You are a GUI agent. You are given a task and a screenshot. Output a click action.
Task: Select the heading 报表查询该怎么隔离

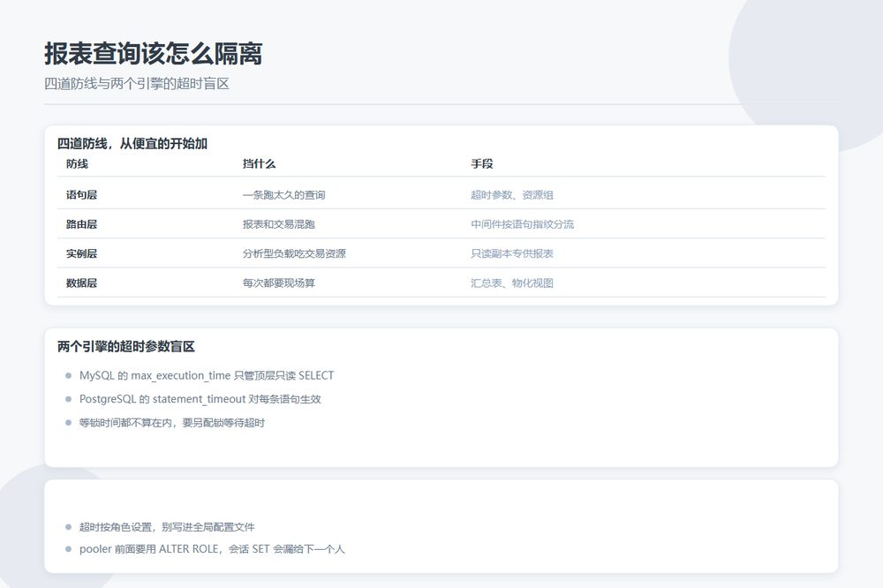click(x=153, y=54)
